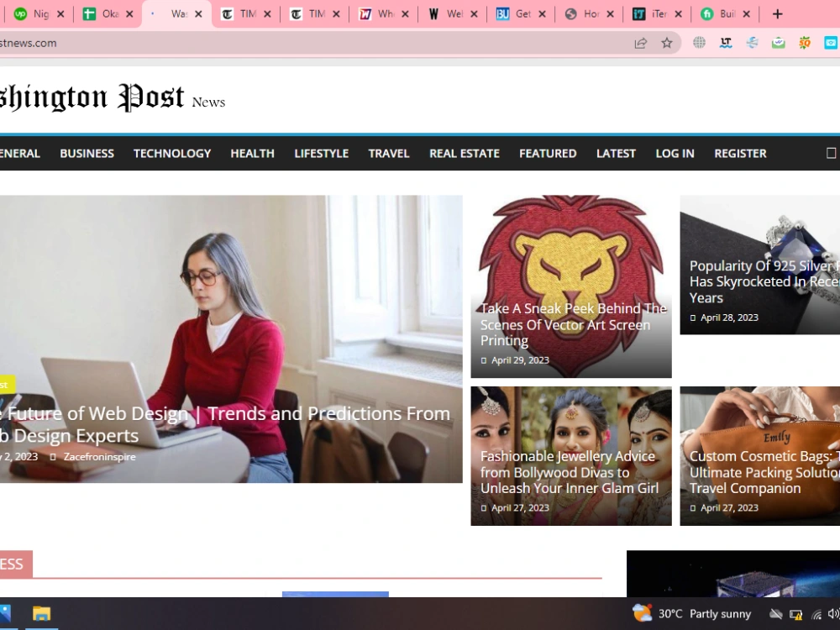Open Vector Art Screen Printing article
Screen dimensions: 840x630
pyautogui.click(x=573, y=324)
